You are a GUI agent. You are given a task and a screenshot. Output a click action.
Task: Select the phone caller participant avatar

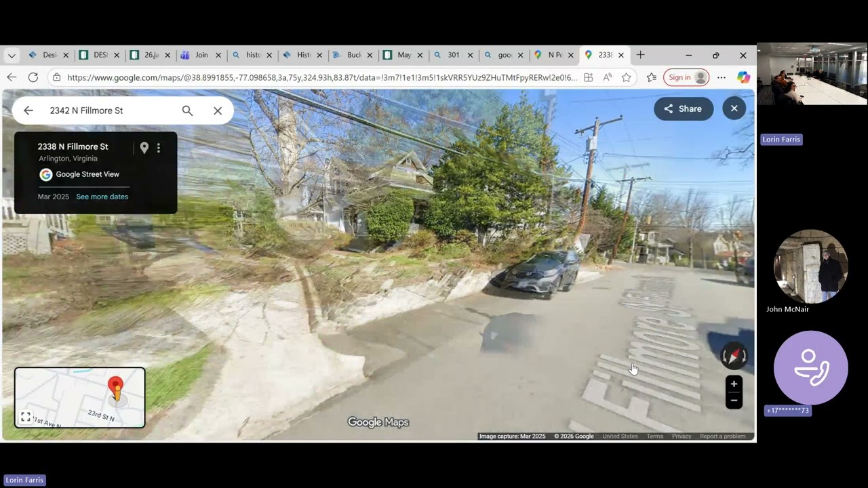[811, 368]
